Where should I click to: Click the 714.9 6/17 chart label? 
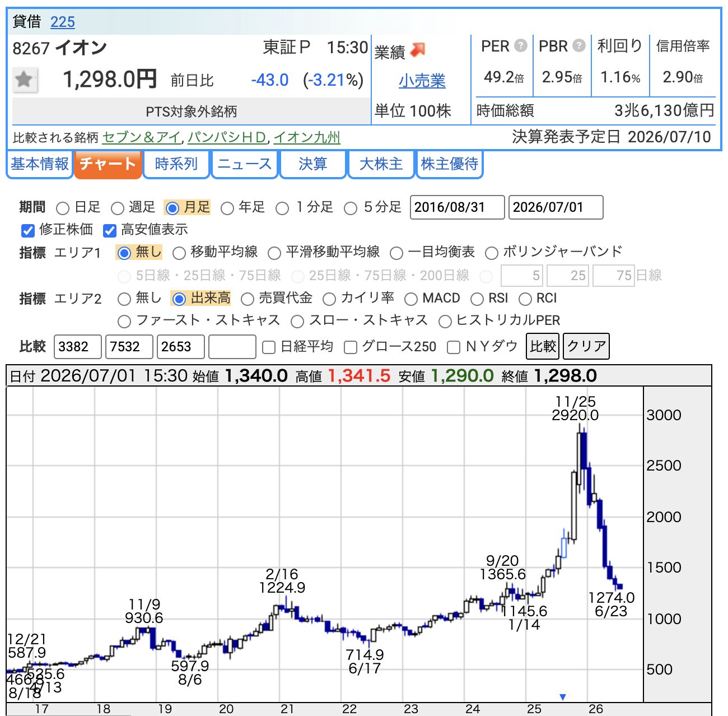(x=365, y=662)
